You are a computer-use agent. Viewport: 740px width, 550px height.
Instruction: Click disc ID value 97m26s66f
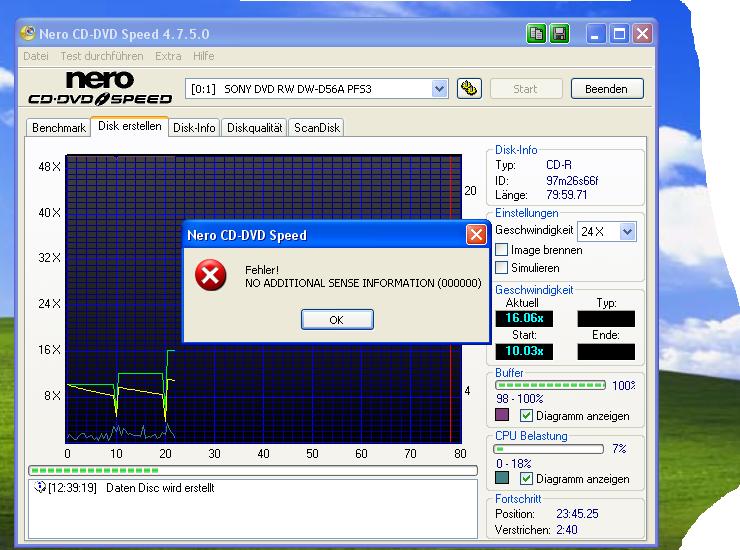572,180
